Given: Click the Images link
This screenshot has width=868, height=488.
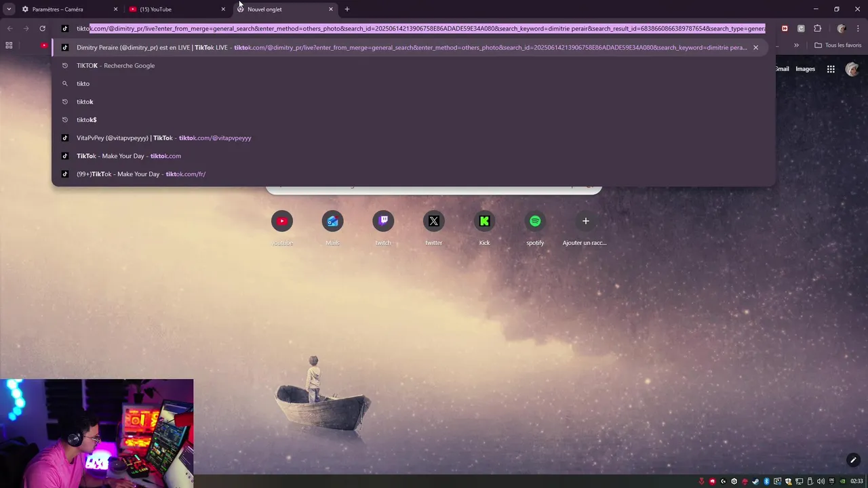Looking at the screenshot, I should 805,68.
